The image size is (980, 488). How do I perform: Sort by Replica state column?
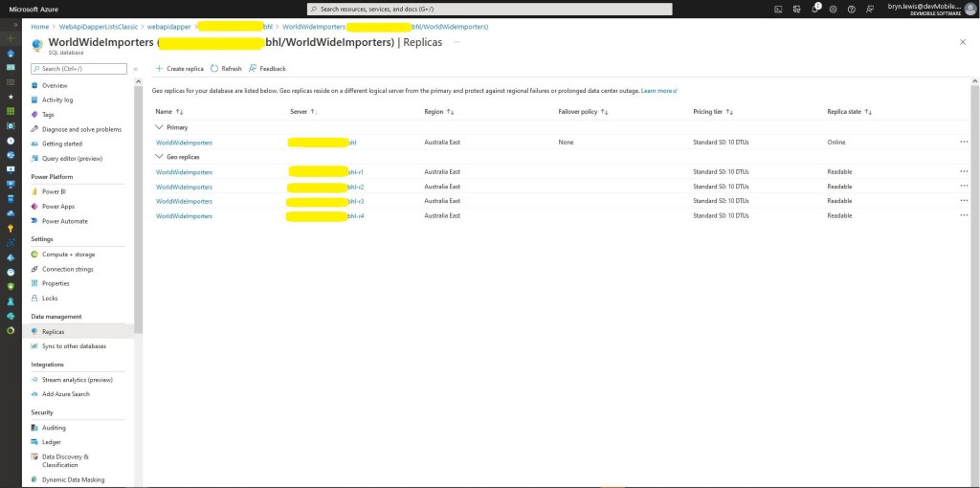tap(849, 112)
